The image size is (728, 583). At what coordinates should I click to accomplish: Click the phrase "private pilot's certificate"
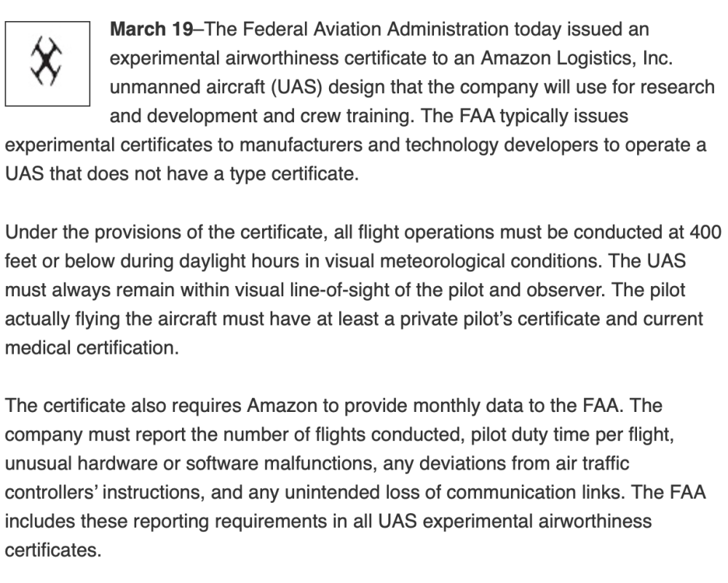pos(488,318)
